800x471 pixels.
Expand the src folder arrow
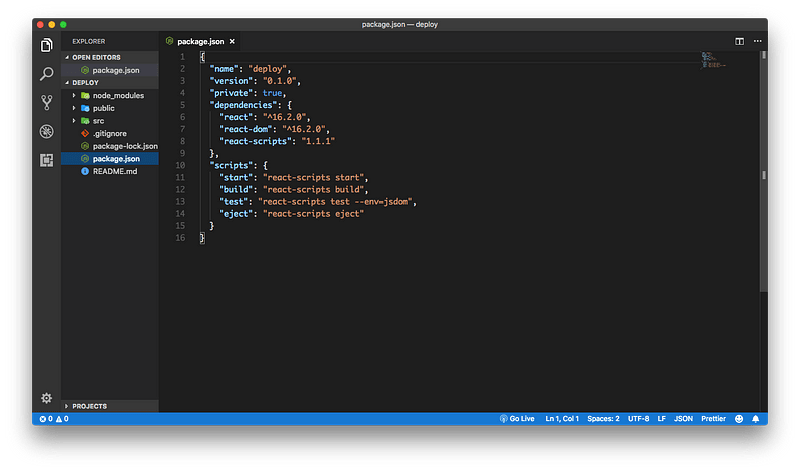click(74, 121)
